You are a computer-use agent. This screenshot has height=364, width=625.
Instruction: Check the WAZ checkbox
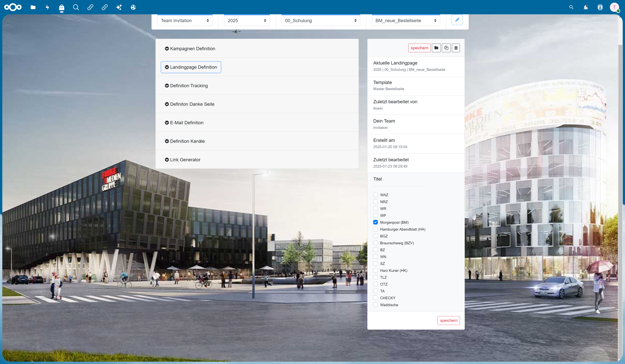376,195
